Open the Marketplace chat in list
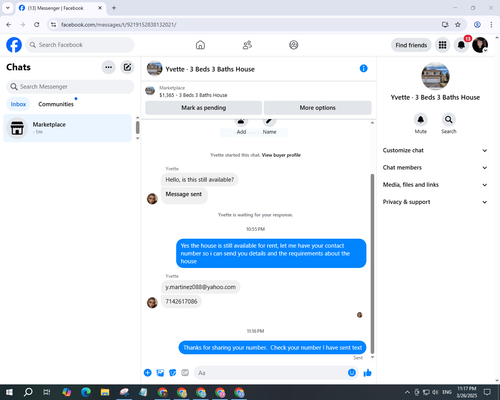 pyautogui.click(x=67, y=128)
